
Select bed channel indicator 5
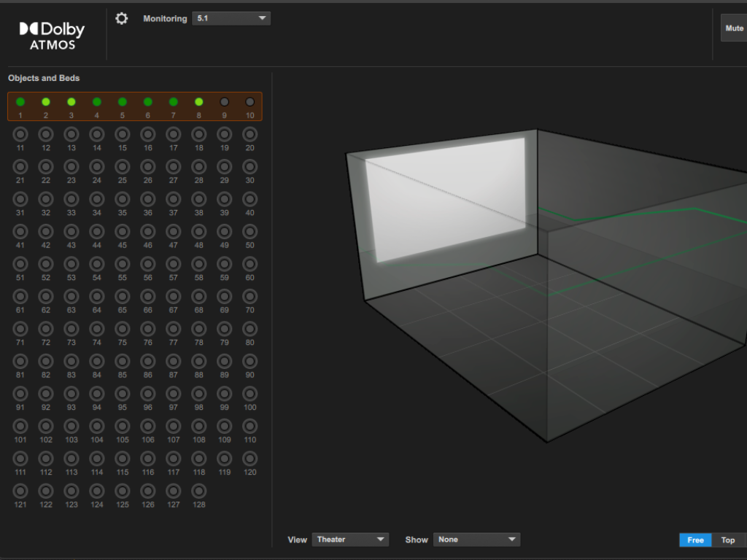point(123,102)
